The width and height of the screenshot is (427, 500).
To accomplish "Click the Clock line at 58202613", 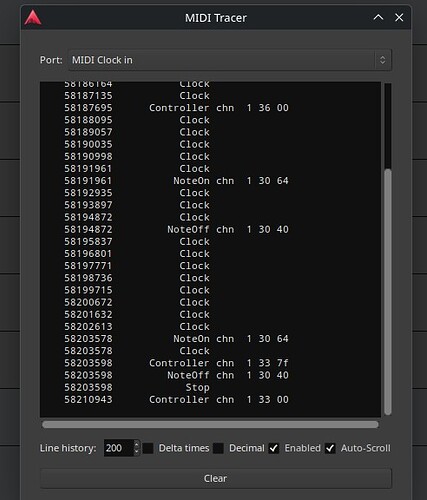I will click(x=137, y=327).
